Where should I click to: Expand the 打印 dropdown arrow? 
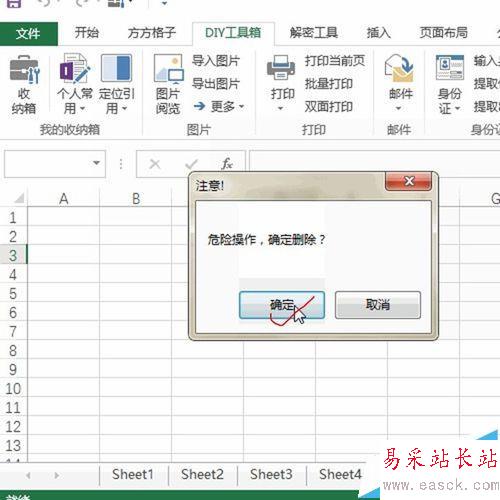pos(280,108)
